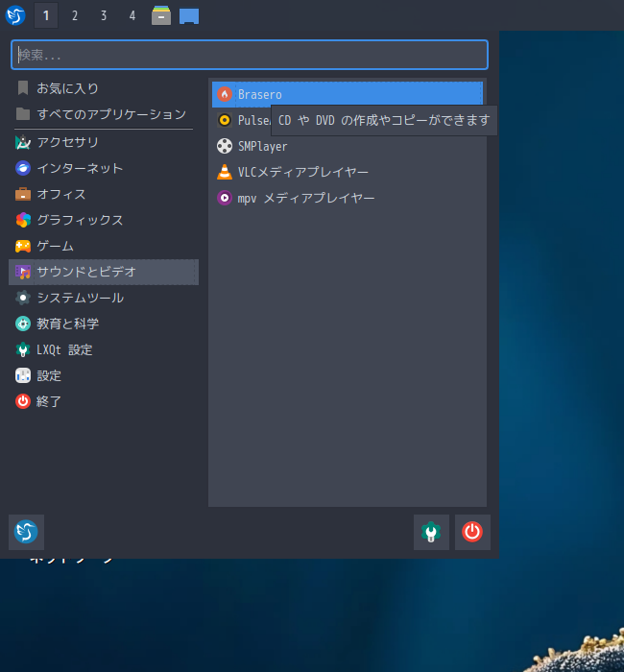
Task: Click the SMPlayer film reel icon
Action: click(225, 146)
